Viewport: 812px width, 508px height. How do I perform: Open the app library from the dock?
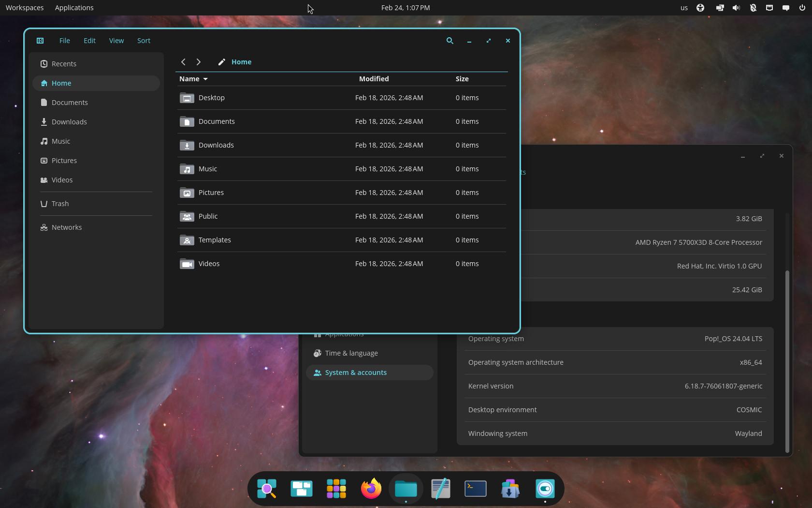(336, 489)
